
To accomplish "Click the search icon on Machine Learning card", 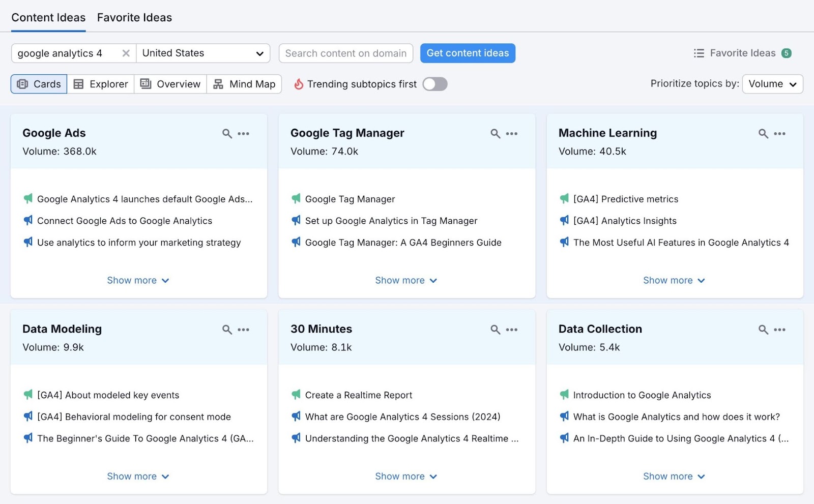I will 763,134.
